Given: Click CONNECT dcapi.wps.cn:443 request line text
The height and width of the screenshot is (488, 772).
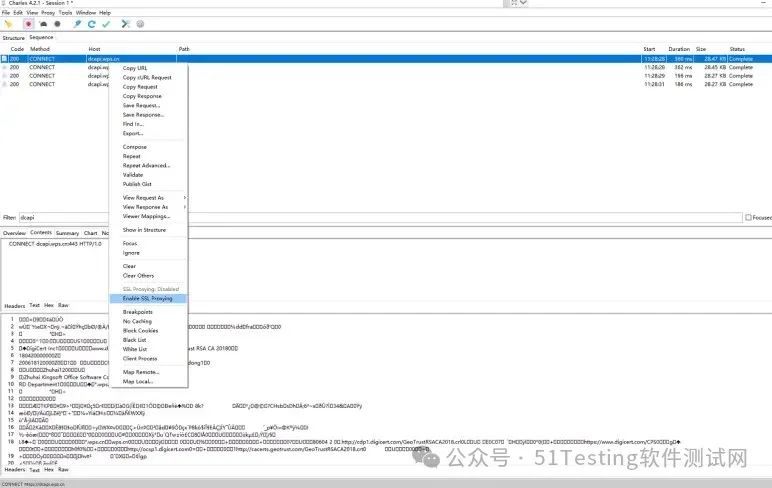Looking at the screenshot, I should 55,244.
